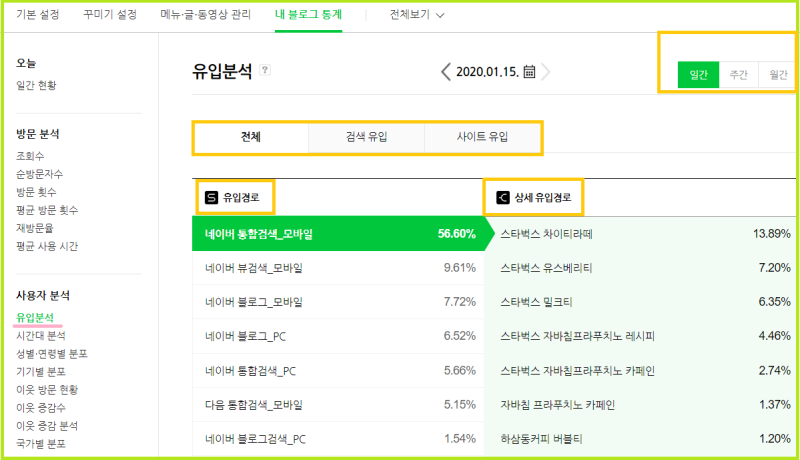
Task: Click the S icon beside 유입경로 header
Action: tap(211, 197)
